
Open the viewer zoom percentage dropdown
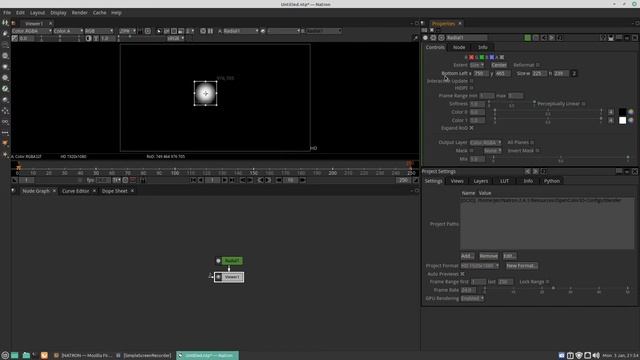click(127, 31)
